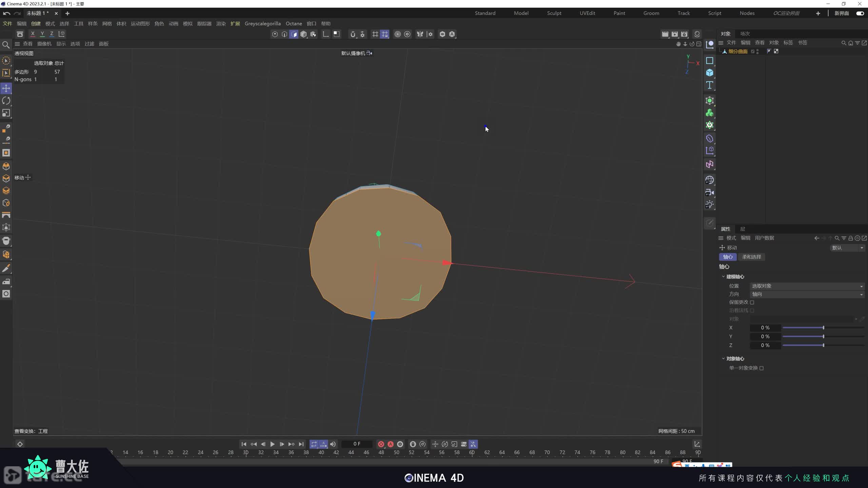Select the Rotate tool in left toolbar

6,101
